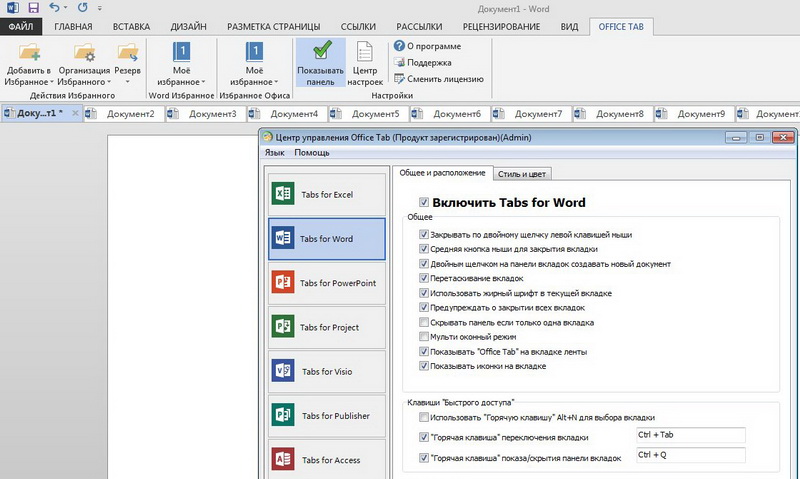The height and width of the screenshot is (479, 800).
Task: Toggle горячая клавиша показа/скрытия панели checkbox
Action: pos(423,458)
